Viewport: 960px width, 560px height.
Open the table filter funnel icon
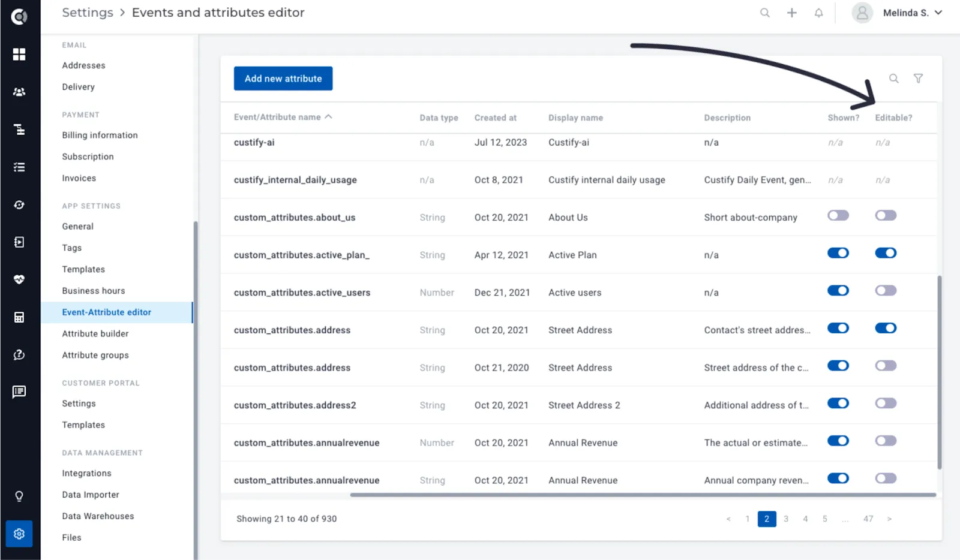coord(918,79)
